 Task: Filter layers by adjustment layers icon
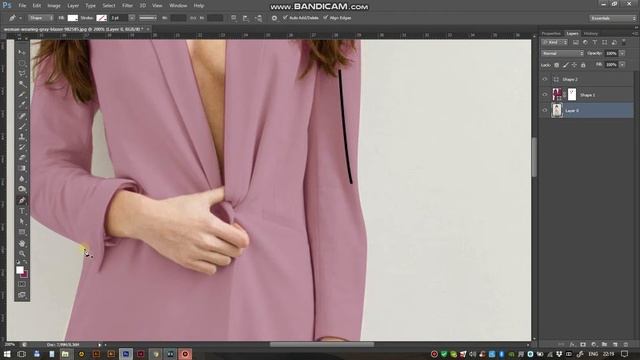tap(585, 42)
